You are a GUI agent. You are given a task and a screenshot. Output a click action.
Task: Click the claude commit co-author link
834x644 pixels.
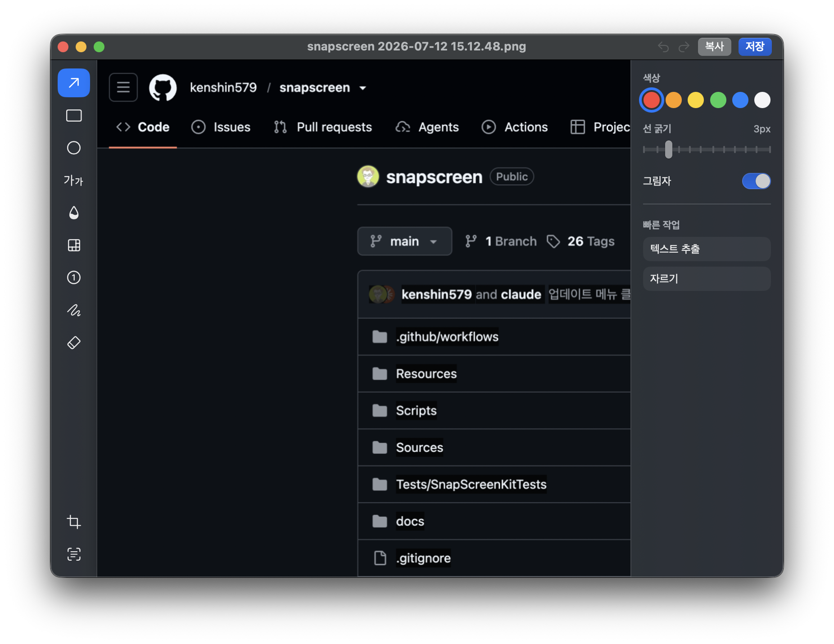(x=521, y=295)
